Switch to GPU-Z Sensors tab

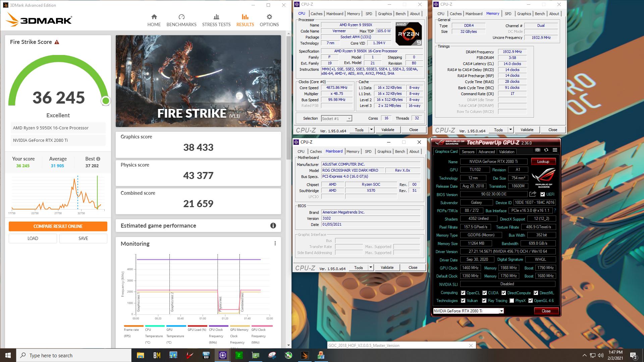[x=468, y=152]
